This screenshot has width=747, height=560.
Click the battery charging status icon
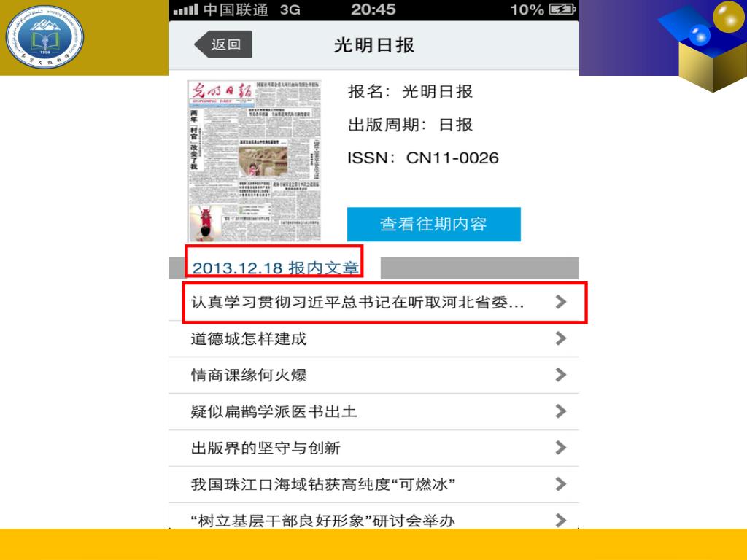562,9
